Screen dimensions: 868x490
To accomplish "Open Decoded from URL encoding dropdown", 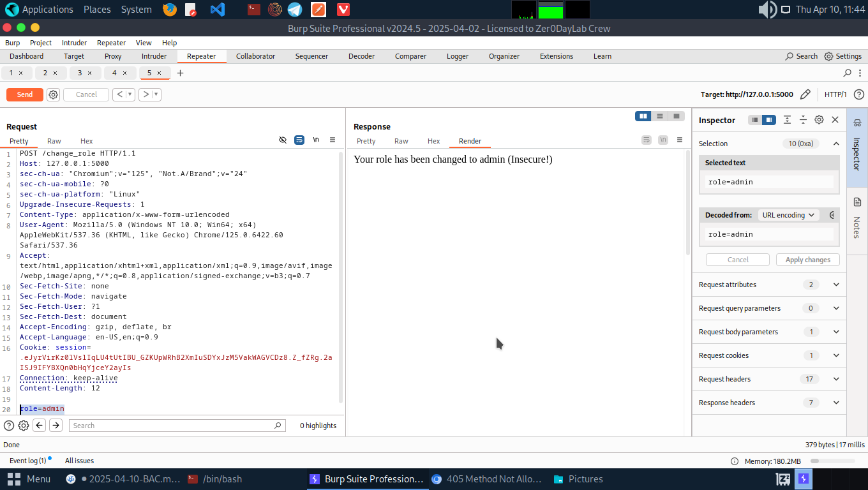I will [x=788, y=215].
